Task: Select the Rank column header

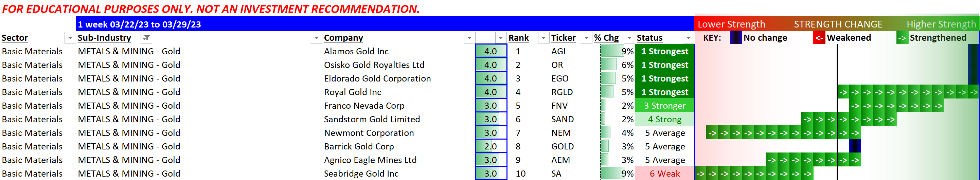Action: coord(518,38)
